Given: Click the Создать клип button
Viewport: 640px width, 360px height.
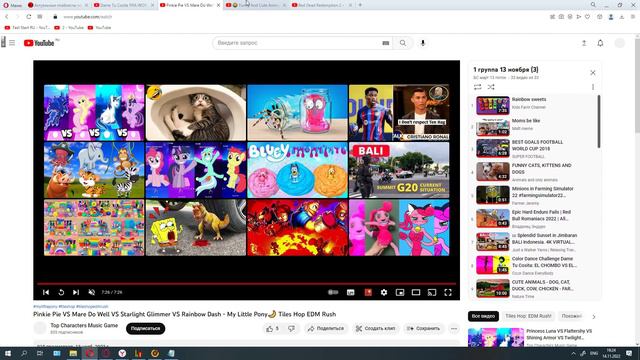Looking at the screenshot, I should point(376,329).
